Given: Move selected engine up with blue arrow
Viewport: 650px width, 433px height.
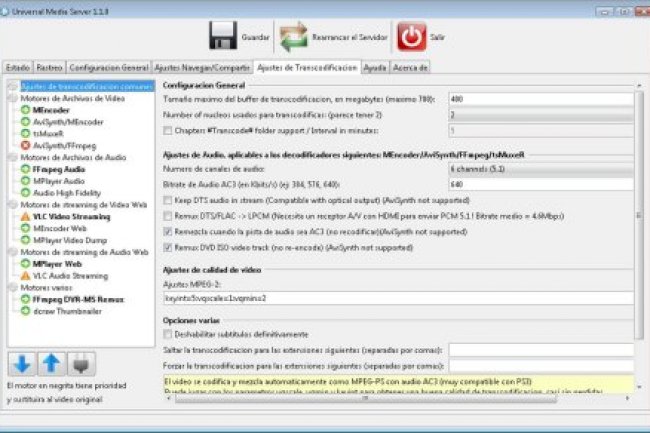Looking at the screenshot, I should point(51,364).
